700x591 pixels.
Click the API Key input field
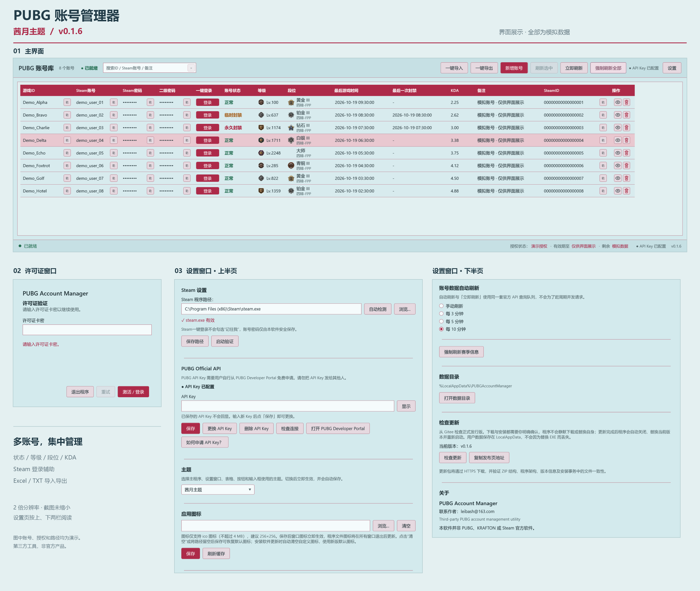click(x=288, y=406)
